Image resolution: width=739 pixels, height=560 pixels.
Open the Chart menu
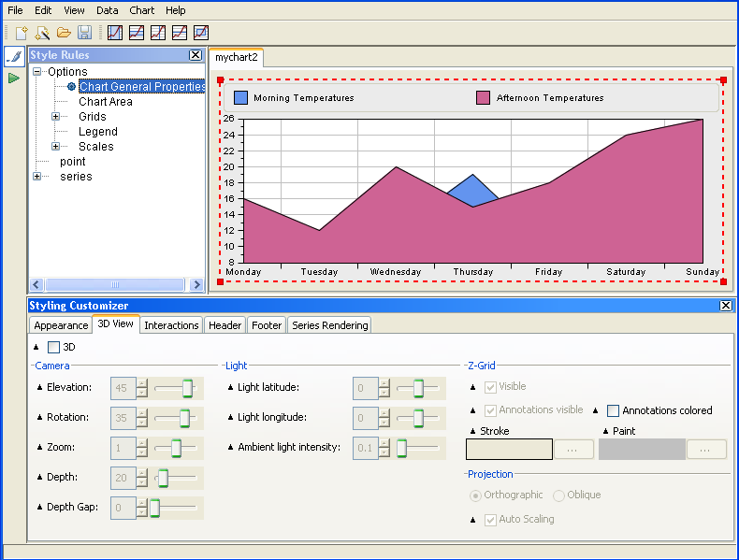click(x=142, y=10)
